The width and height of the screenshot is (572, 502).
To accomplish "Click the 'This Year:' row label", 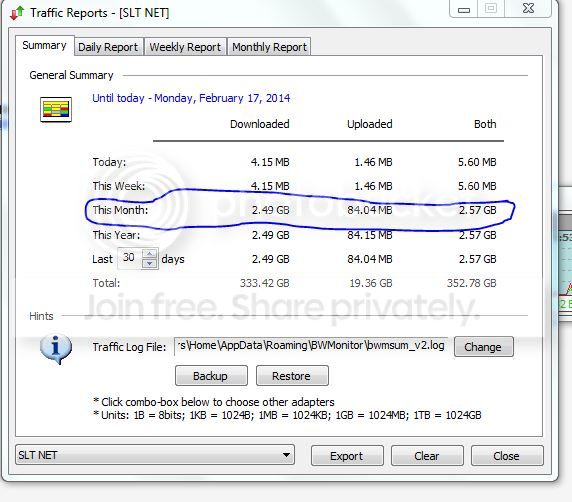I will click(116, 235).
